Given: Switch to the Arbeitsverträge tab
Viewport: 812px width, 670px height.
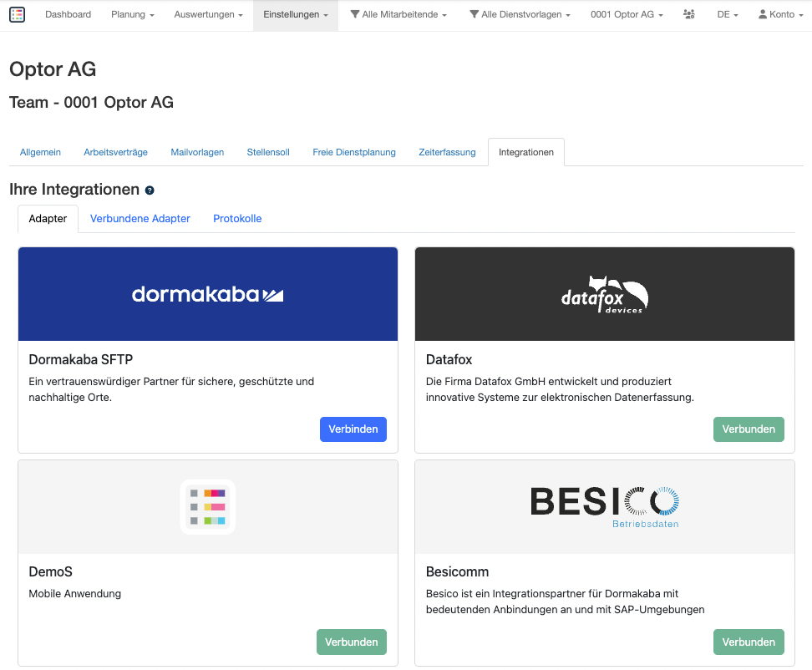Looking at the screenshot, I should [115, 152].
